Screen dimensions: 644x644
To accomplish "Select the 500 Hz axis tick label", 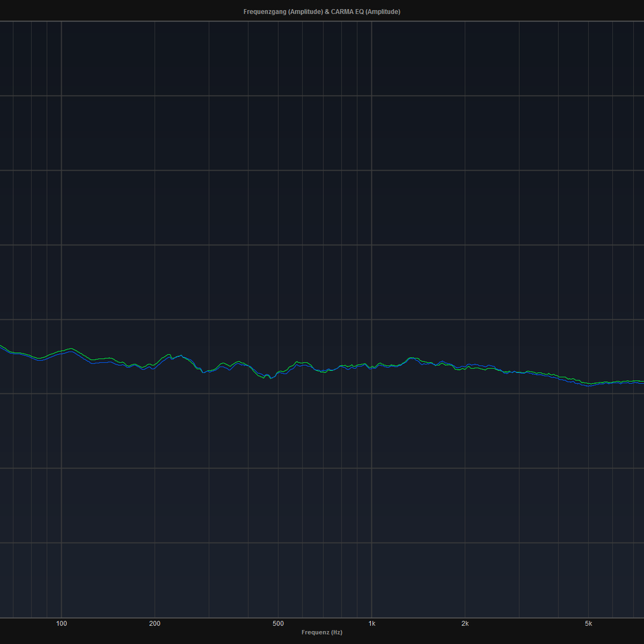I will pyautogui.click(x=278, y=623).
